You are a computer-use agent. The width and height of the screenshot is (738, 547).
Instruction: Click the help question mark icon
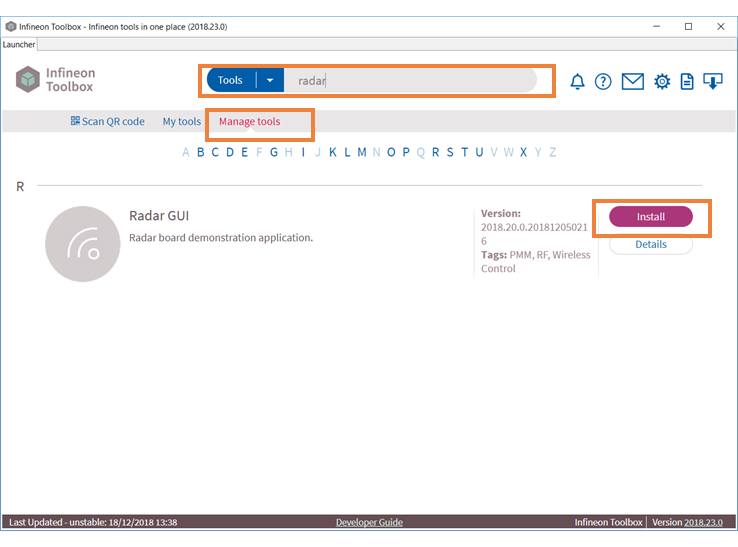[x=603, y=81]
